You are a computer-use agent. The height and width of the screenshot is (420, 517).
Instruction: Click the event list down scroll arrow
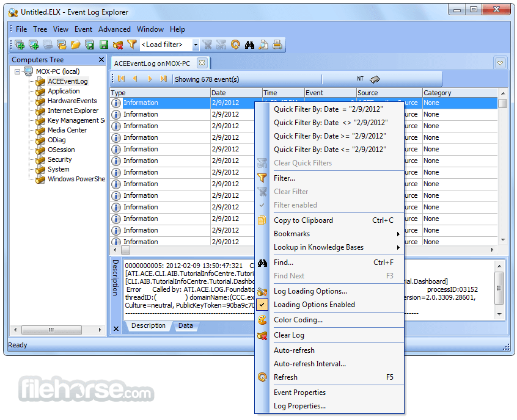coord(502,240)
